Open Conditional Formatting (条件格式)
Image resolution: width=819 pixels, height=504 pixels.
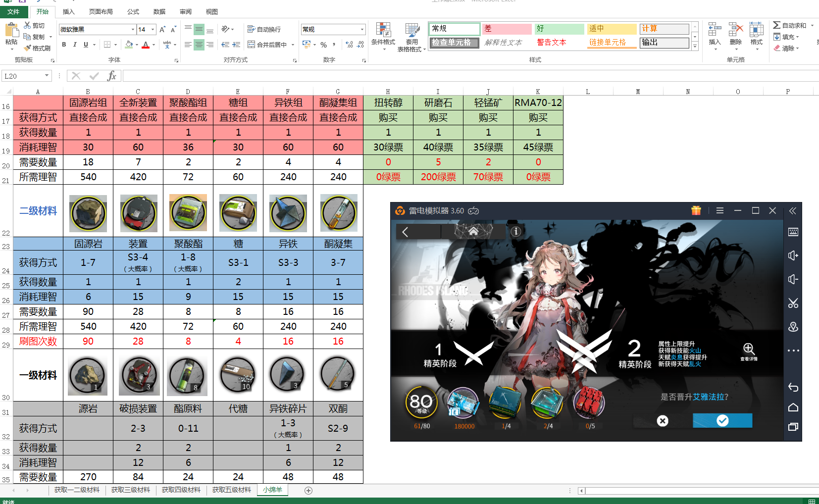coord(383,36)
